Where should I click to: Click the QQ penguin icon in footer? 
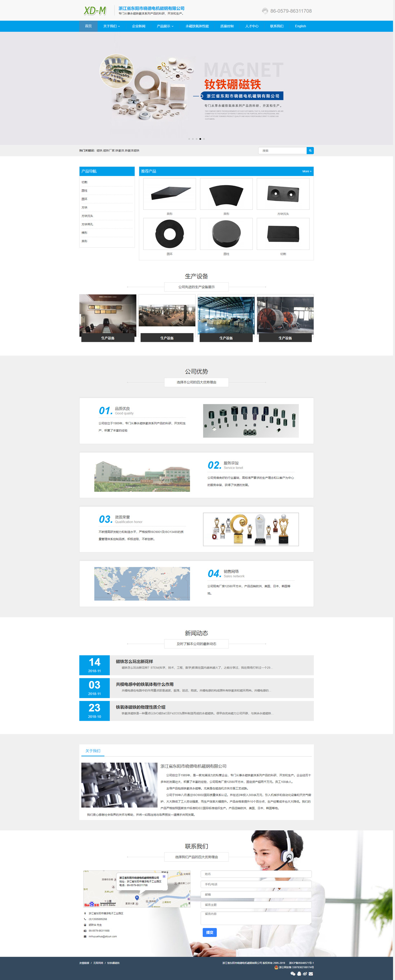click(299, 974)
